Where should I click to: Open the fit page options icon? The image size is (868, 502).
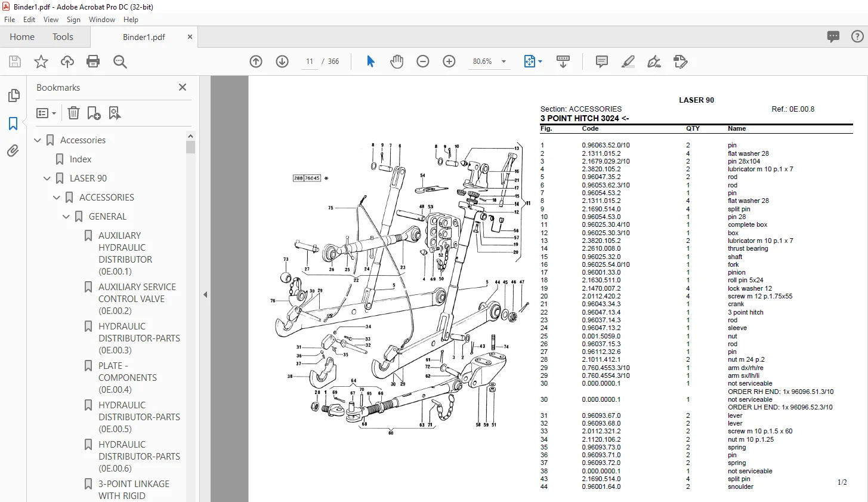(530, 61)
